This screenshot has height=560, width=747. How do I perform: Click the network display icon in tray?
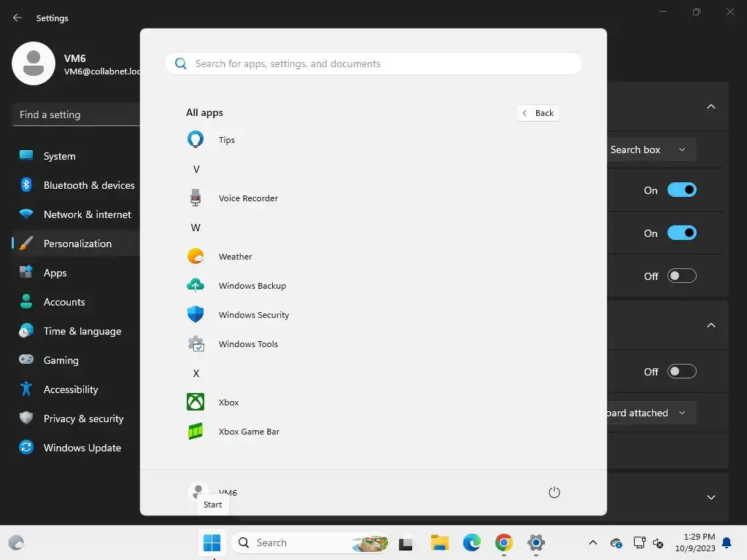click(639, 542)
